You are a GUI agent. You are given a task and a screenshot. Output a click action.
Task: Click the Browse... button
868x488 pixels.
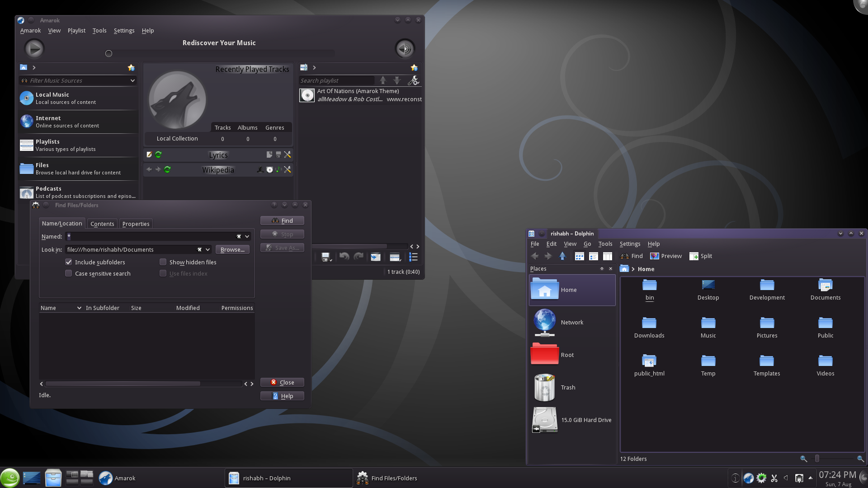[x=232, y=250]
